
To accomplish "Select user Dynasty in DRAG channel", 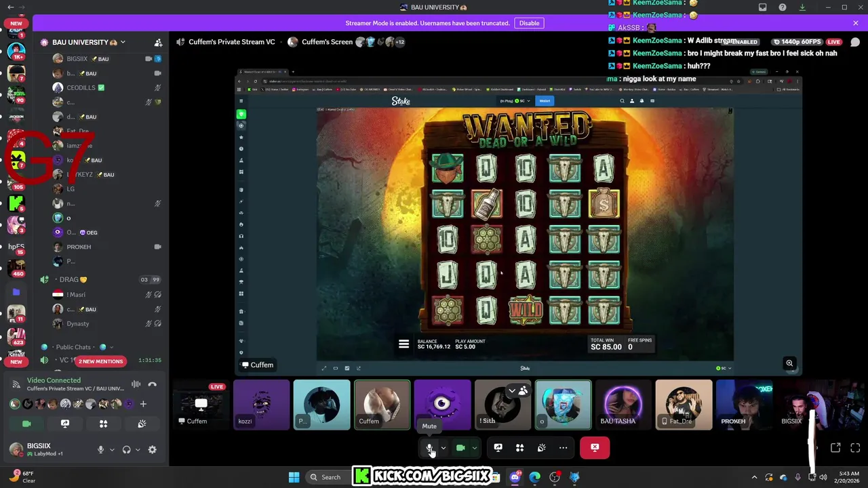I will pos(102,324).
